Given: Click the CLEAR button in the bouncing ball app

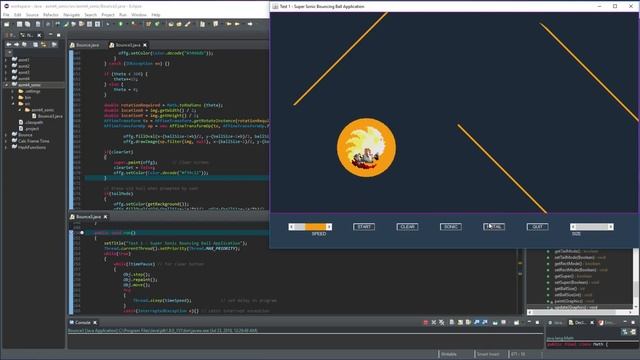Looking at the screenshot, I should [x=407, y=227].
